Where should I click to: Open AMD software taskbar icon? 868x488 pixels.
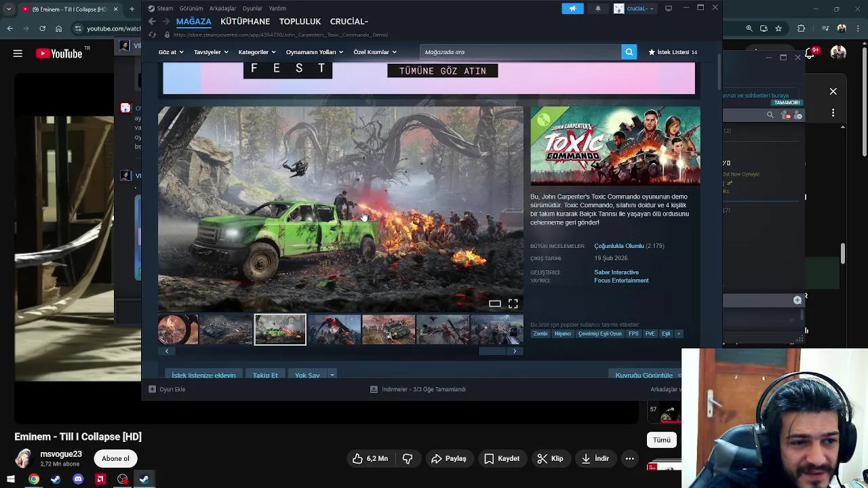[x=100, y=479]
